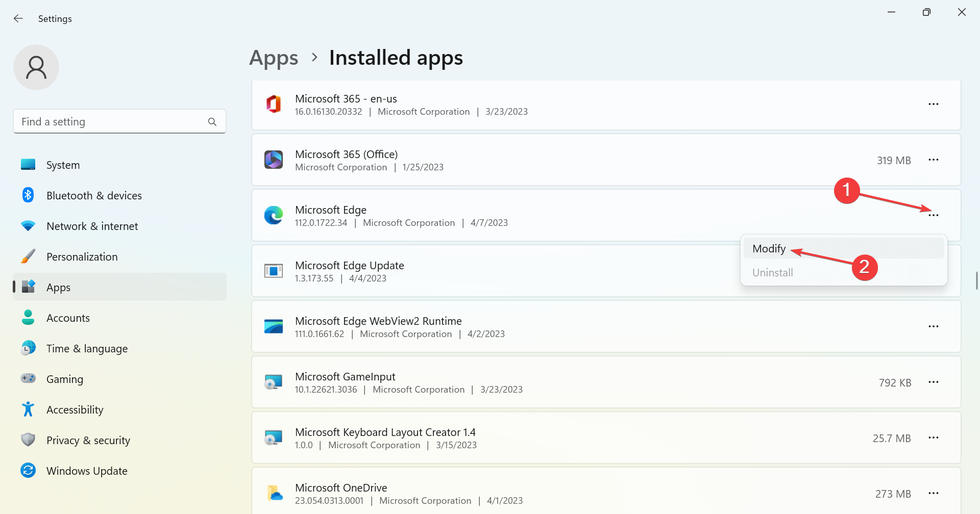
Task: Click the Microsoft Edge Update icon
Action: click(274, 271)
